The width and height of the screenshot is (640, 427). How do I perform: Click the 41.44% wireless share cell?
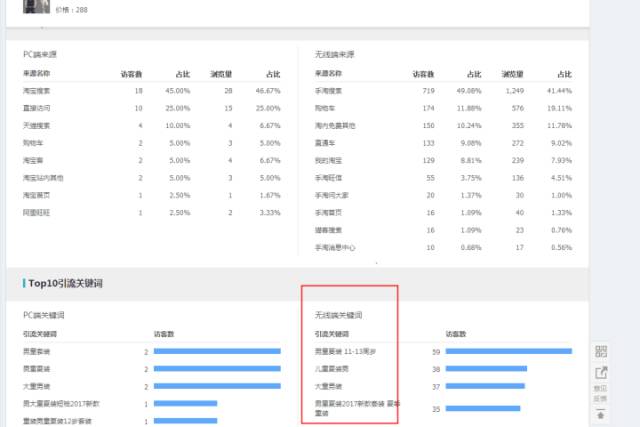click(559, 91)
